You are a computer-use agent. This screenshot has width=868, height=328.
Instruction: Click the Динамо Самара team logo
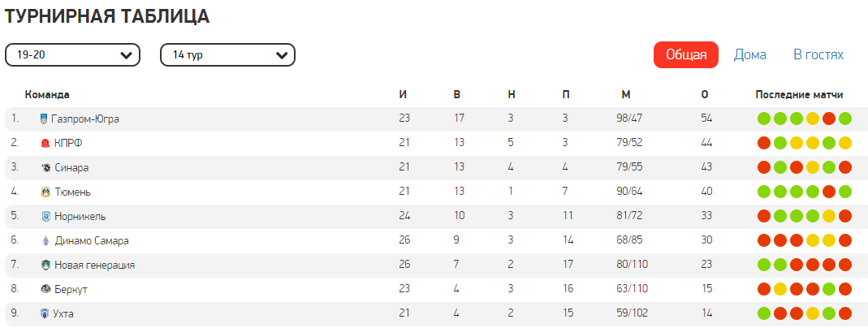coord(45,241)
